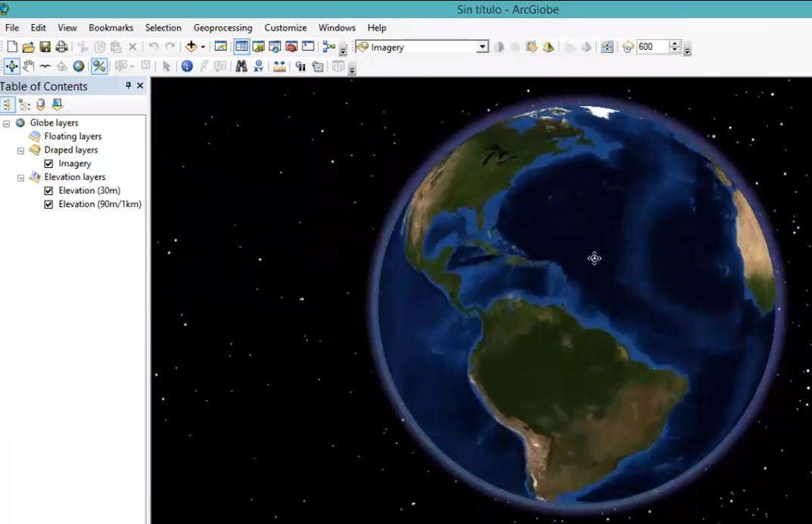This screenshot has height=524, width=812.
Task: Uncheck the Imagery layer checkbox
Action: tap(49, 163)
